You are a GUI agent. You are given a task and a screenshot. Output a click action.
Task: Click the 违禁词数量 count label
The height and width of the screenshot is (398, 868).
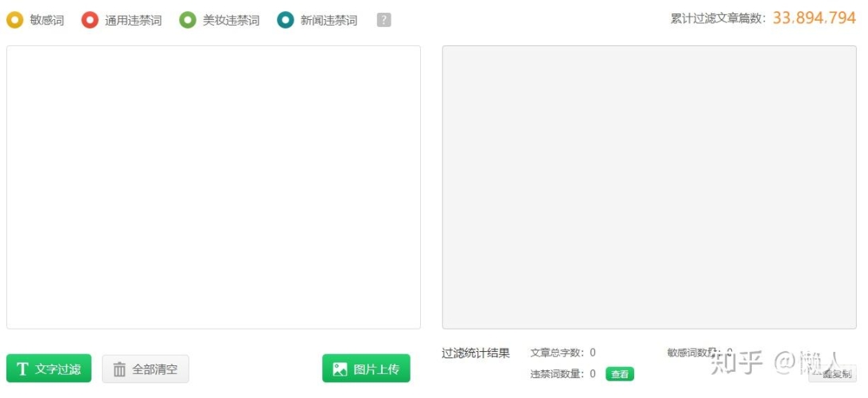coord(562,374)
